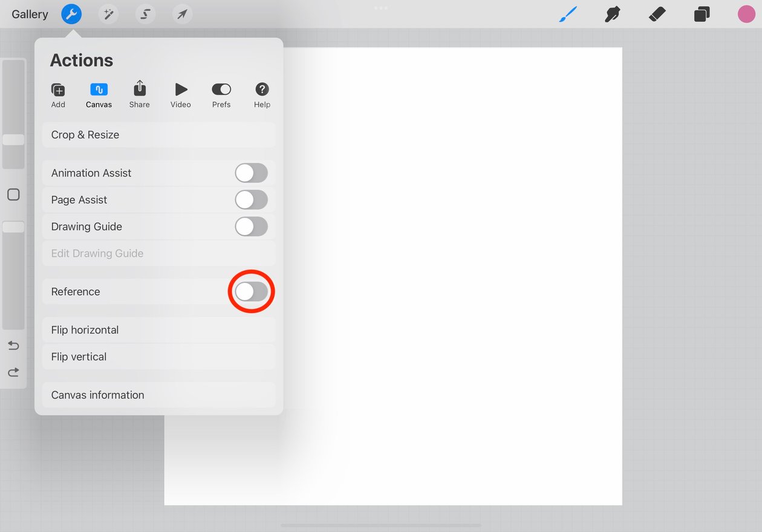Open the Adjustments magic wand menu
This screenshot has height=532, width=762.
click(x=108, y=14)
